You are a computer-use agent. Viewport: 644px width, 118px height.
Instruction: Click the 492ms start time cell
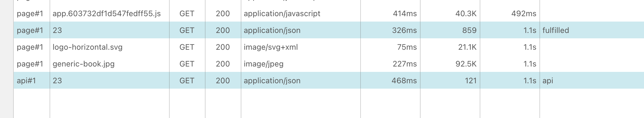pyautogui.click(x=524, y=13)
